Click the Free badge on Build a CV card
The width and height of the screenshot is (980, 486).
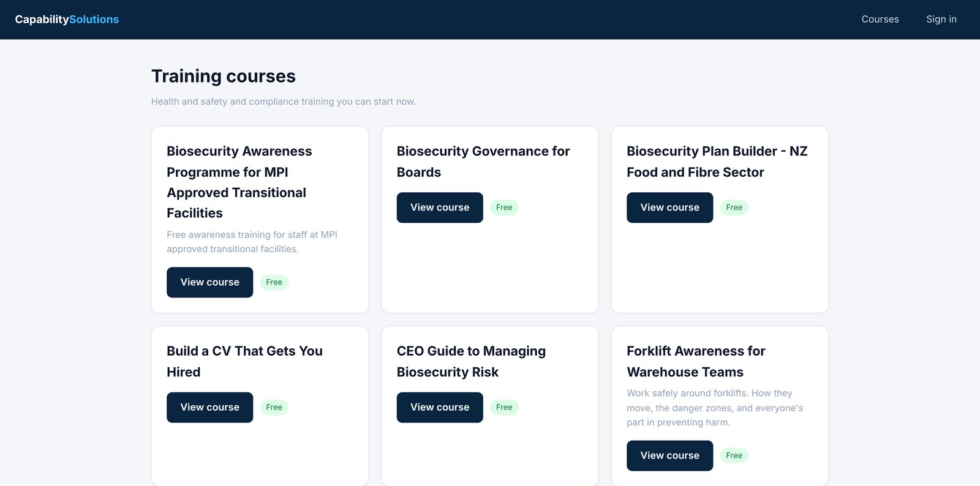(x=274, y=407)
